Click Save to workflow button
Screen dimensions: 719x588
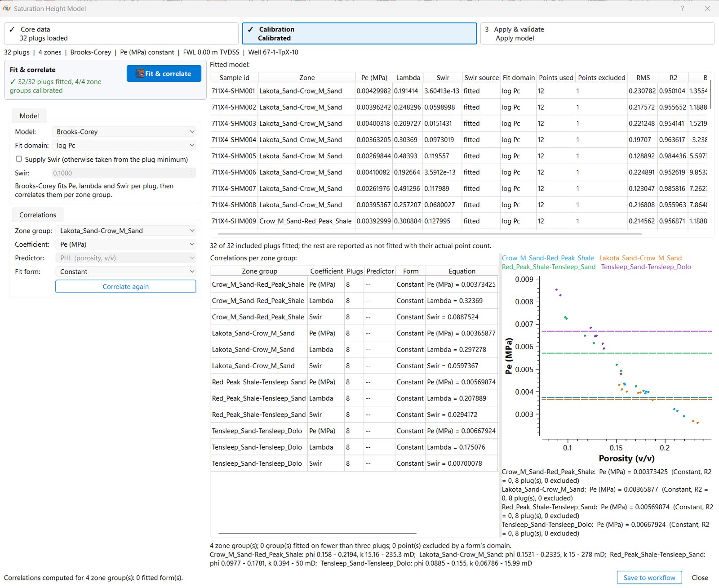(649, 578)
